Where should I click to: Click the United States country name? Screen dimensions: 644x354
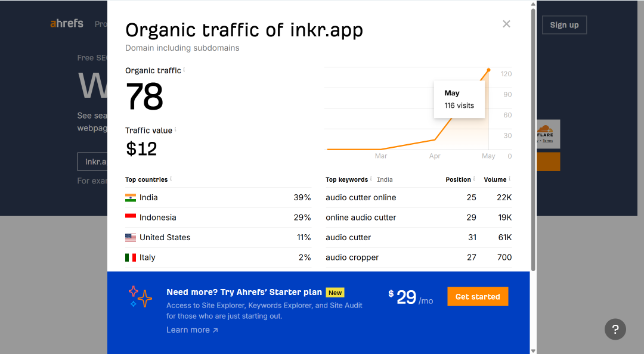pyautogui.click(x=165, y=237)
